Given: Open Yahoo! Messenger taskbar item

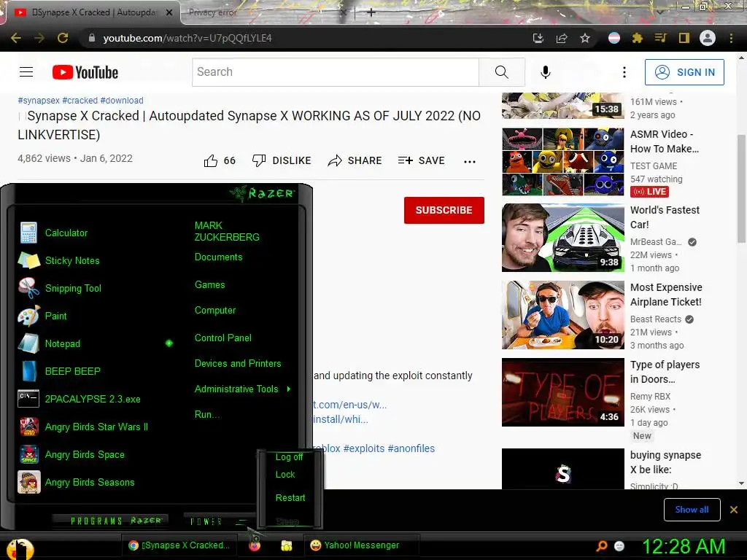Looking at the screenshot, I should [x=360, y=545].
